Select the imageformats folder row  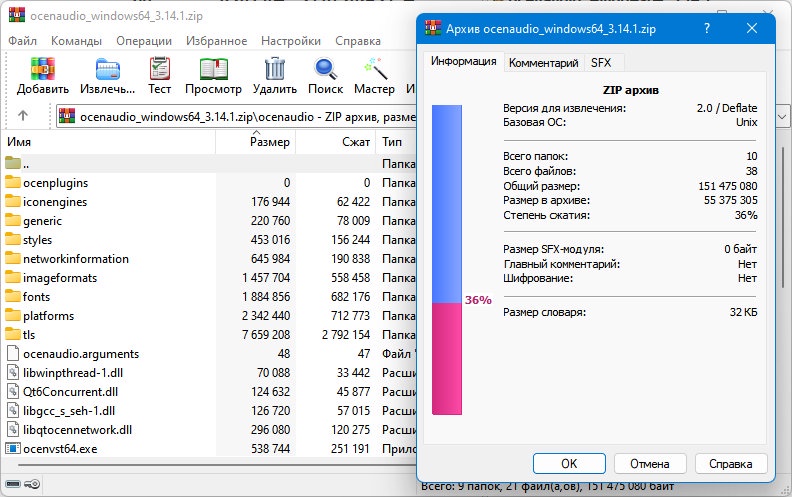click(210, 278)
